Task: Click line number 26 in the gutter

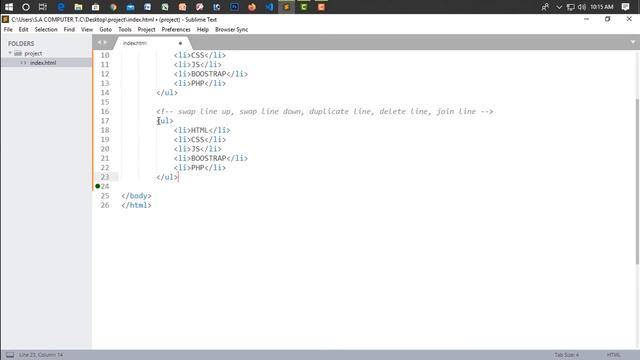Action: click(105, 205)
